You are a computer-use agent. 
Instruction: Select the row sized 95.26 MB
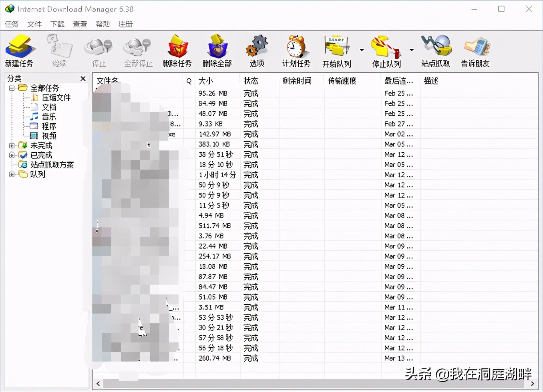click(315, 93)
